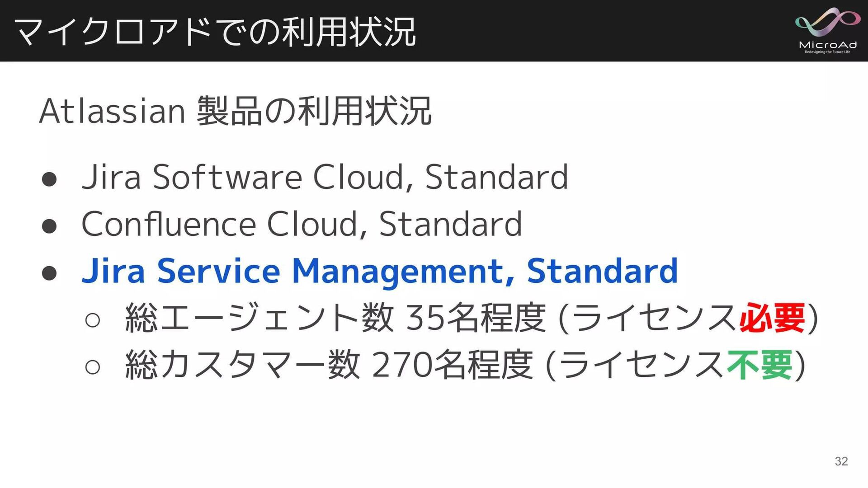Click the slide title マイクロアドでの利用状況
868x488 pixels.
[x=215, y=32]
